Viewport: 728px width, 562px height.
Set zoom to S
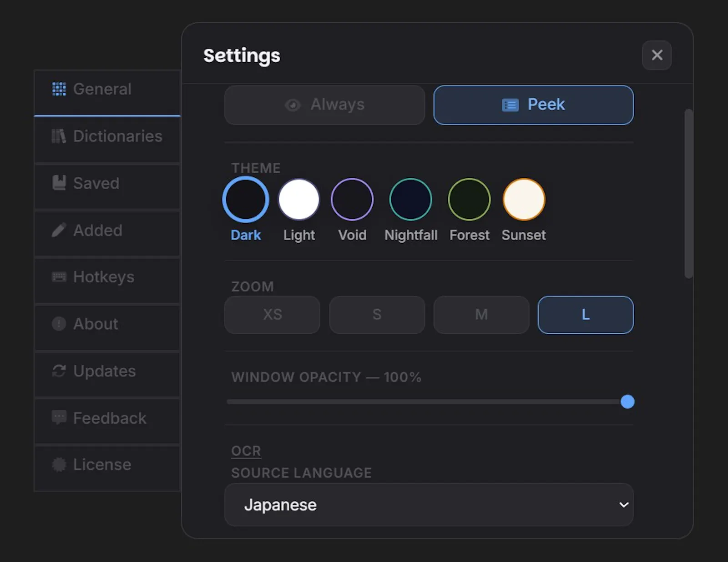[x=377, y=315]
